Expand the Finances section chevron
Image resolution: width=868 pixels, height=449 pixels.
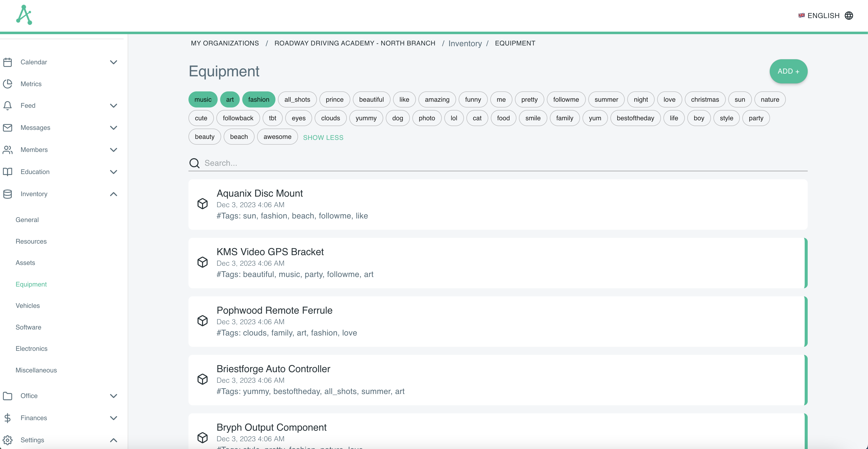point(114,418)
